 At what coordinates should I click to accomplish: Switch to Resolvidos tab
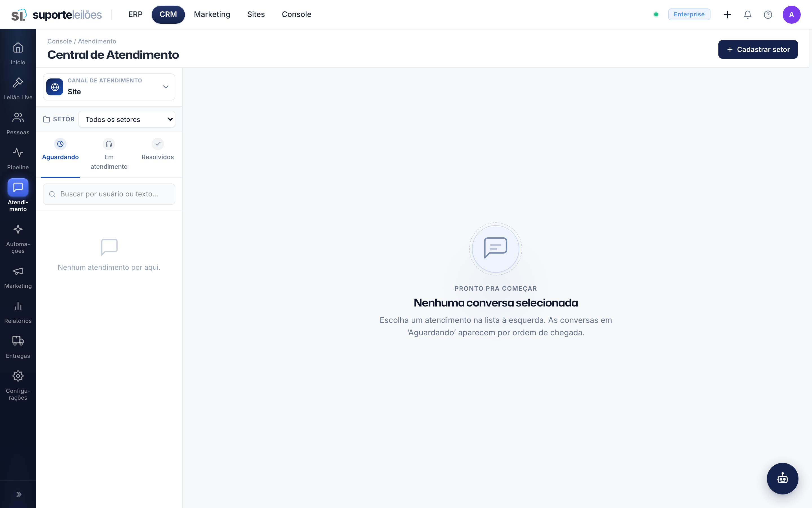pyautogui.click(x=158, y=155)
